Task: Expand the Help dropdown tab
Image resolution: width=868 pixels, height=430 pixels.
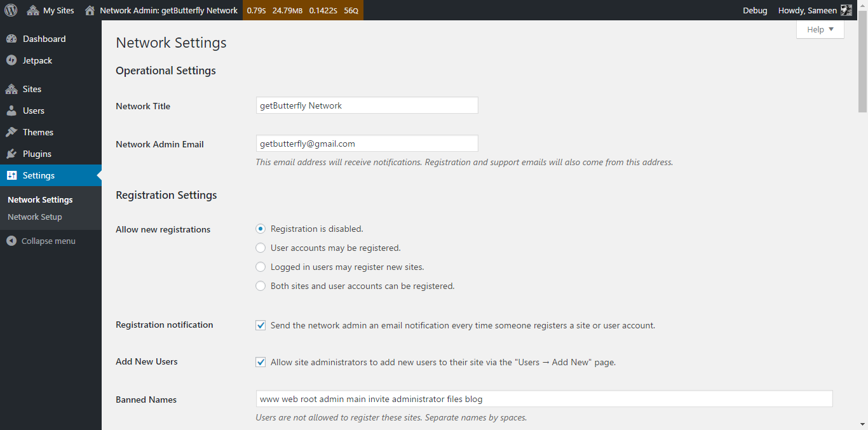Action: point(820,29)
